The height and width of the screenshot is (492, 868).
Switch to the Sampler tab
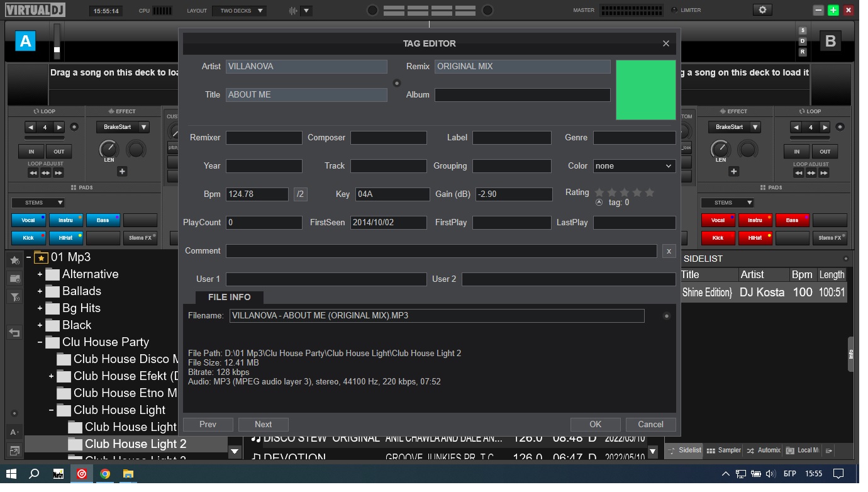723,450
